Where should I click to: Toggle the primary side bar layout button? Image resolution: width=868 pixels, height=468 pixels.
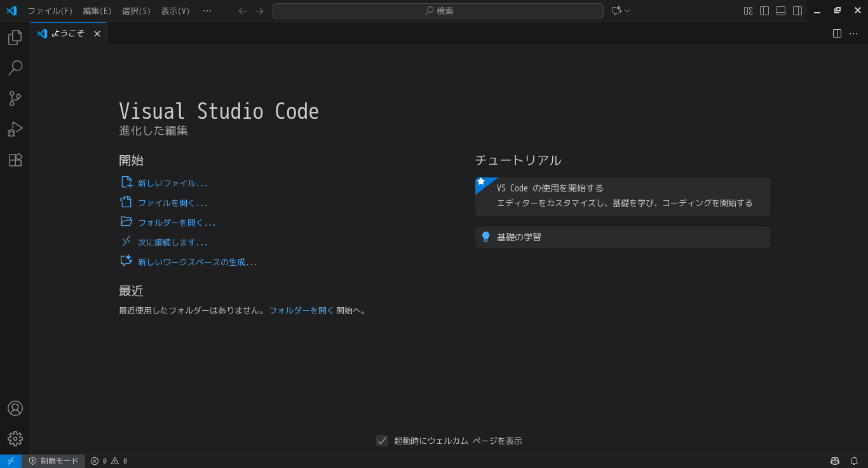[x=764, y=11]
